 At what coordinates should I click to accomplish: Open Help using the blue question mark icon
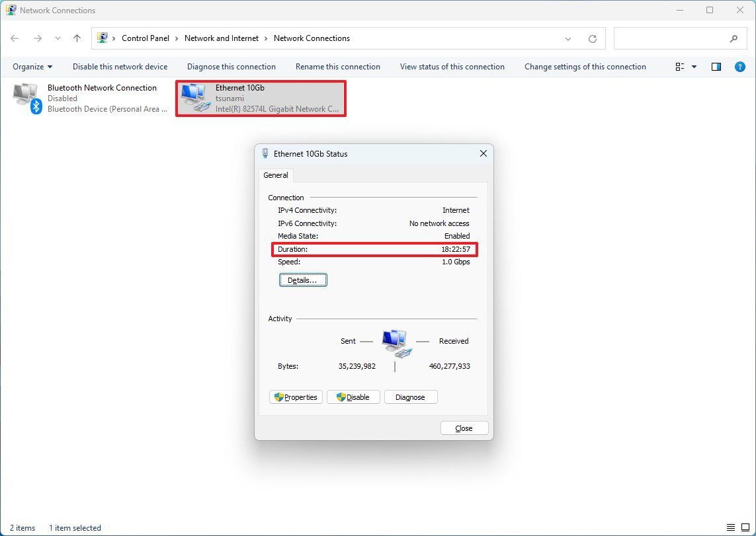point(739,66)
